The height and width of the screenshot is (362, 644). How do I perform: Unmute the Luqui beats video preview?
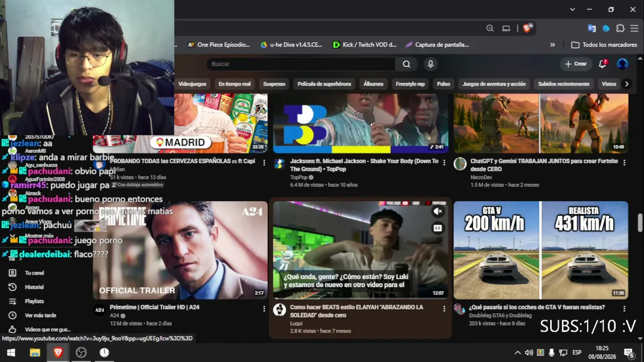point(438,212)
